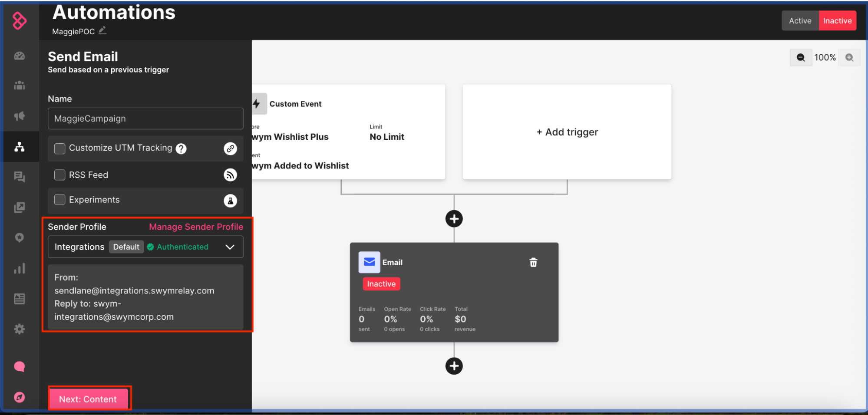Click the Send Email panel heading
This screenshot has height=415, width=868.
(x=83, y=56)
